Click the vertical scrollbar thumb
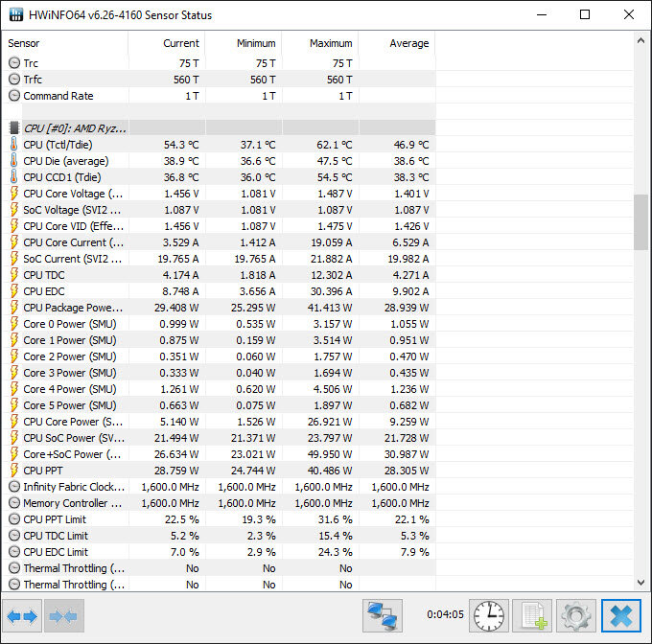 640,222
